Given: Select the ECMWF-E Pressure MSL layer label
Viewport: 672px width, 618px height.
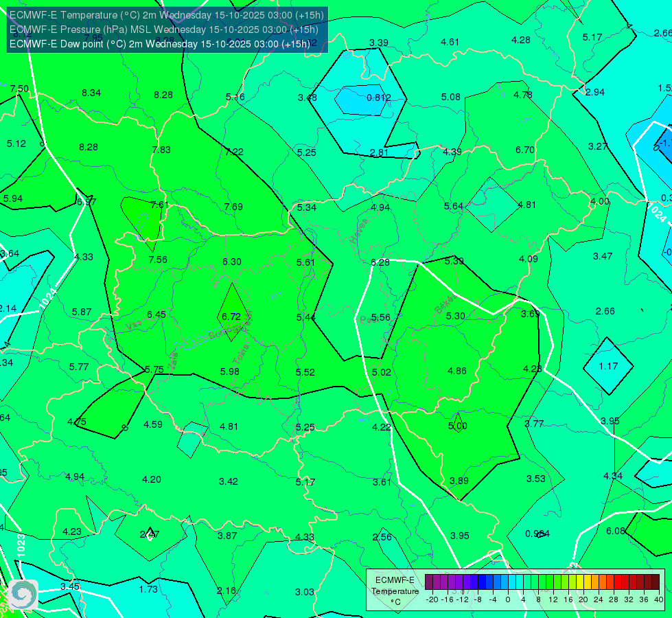Looking at the screenshot, I should [164, 30].
